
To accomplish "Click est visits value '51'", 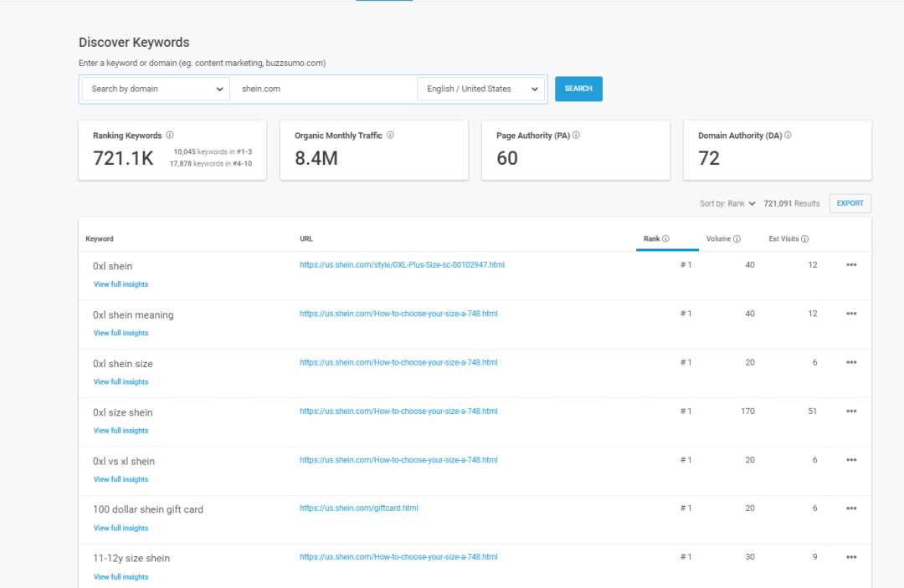I will 812,412.
